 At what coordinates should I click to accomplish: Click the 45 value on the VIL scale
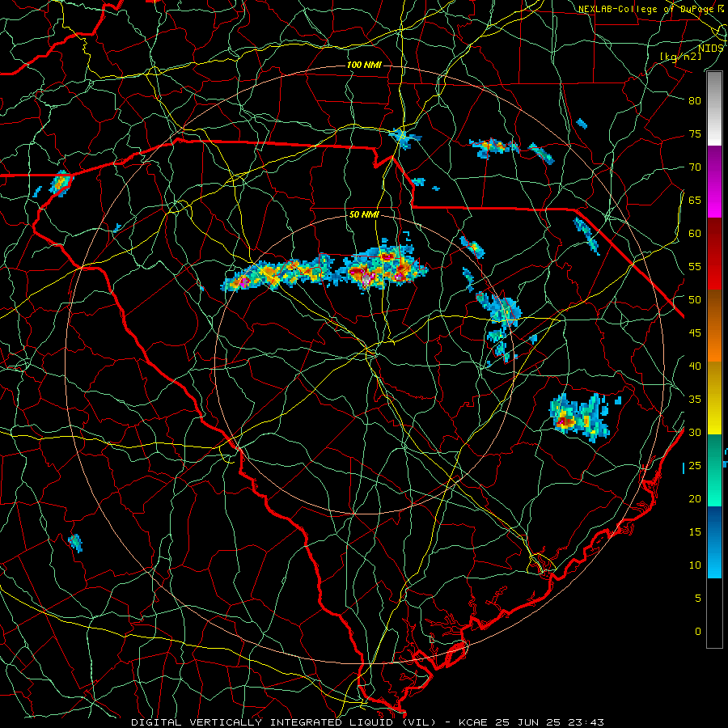coord(695,333)
